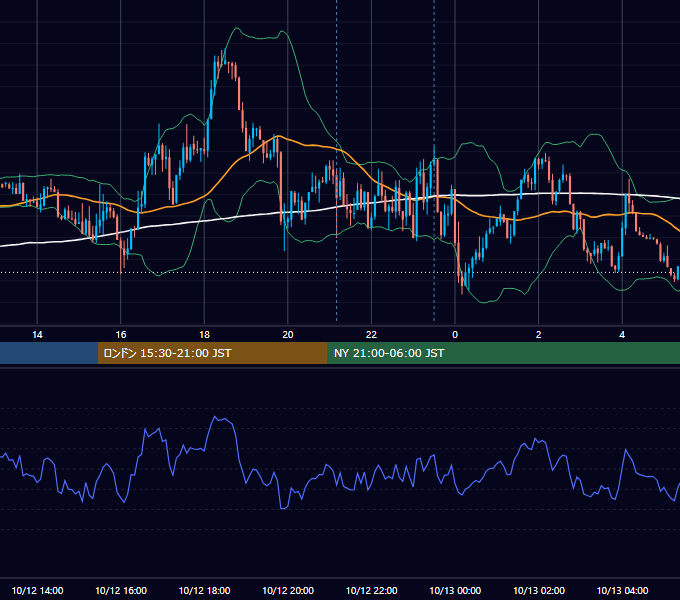
Task: Click the 10/12 18:00 date label
Action: pos(204,590)
